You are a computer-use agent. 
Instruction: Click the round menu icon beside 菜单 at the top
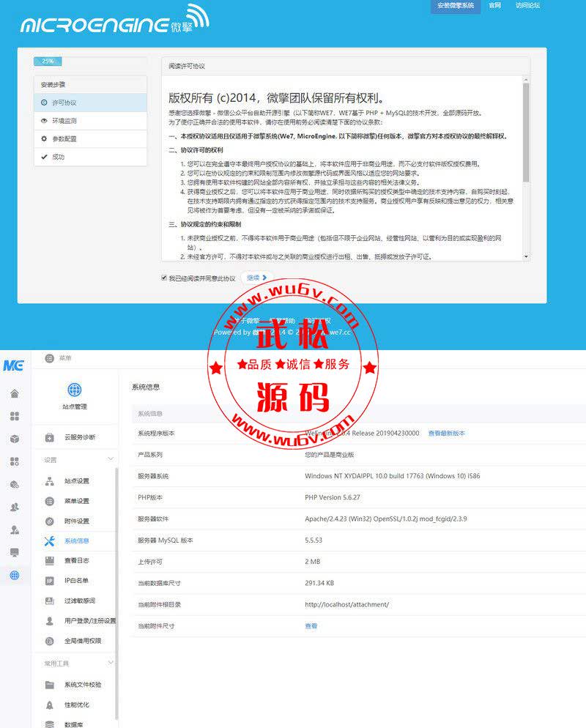50,358
